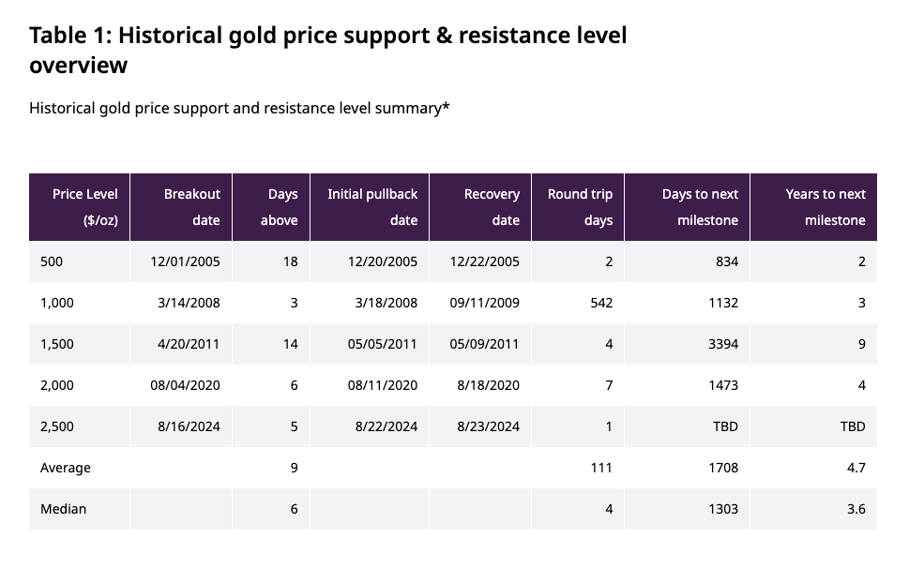Click the 'Price Level ($/oz)' column header

click(84, 207)
